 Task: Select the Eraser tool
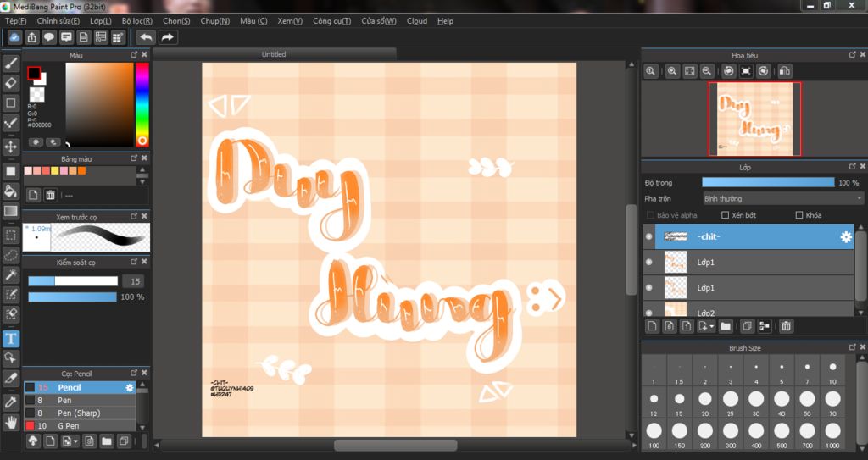click(10, 83)
